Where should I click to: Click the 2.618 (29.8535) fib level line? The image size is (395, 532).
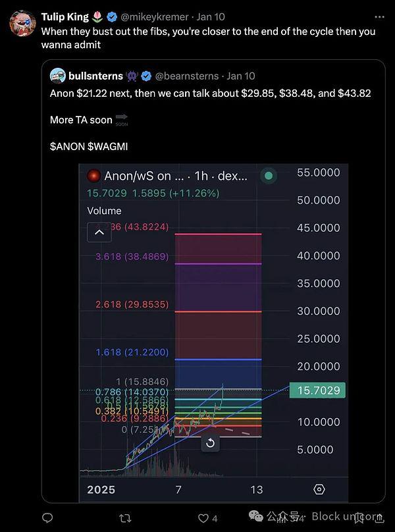coord(218,311)
